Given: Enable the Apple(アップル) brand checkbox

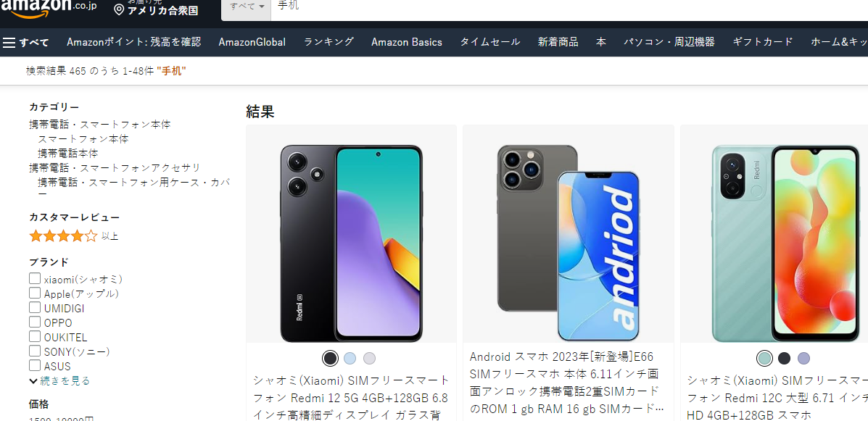Looking at the screenshot, I should click(x=35, y=293).
